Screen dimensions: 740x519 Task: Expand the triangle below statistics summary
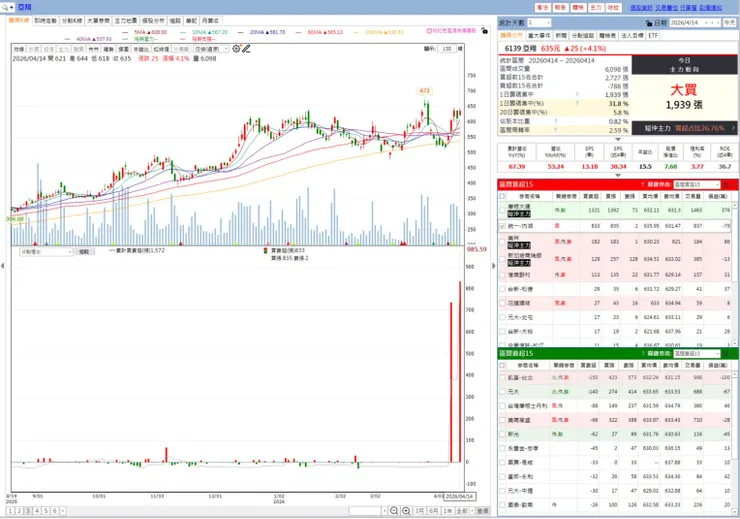pyautogui.click(x=618, y=139)
